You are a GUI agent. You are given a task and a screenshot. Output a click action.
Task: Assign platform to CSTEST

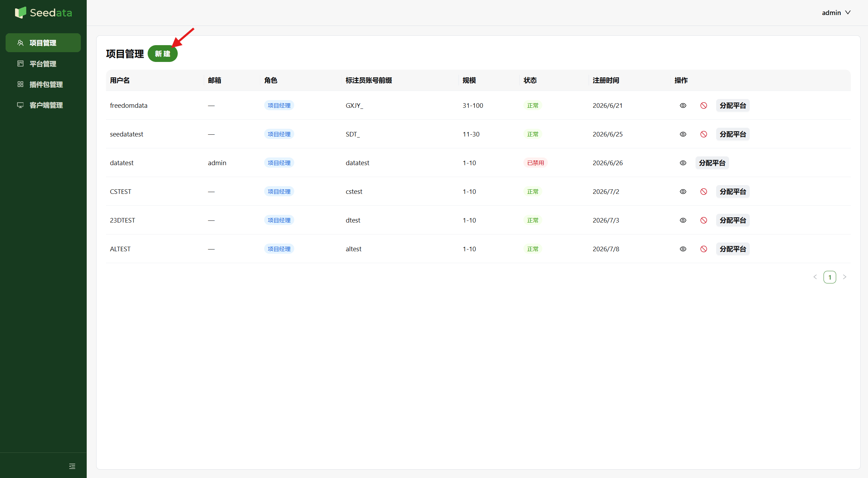733,191
